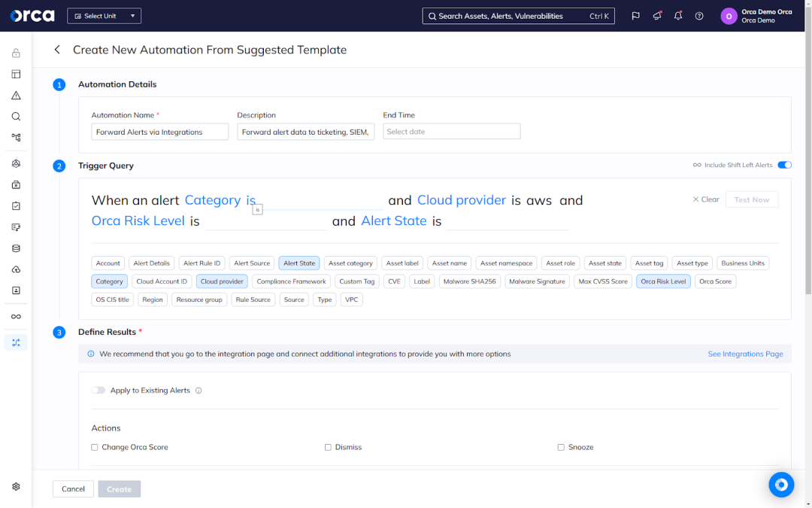Open the Select Unit dropdown
The height and width of the screenshot is (508, 812).
[104, 16]
